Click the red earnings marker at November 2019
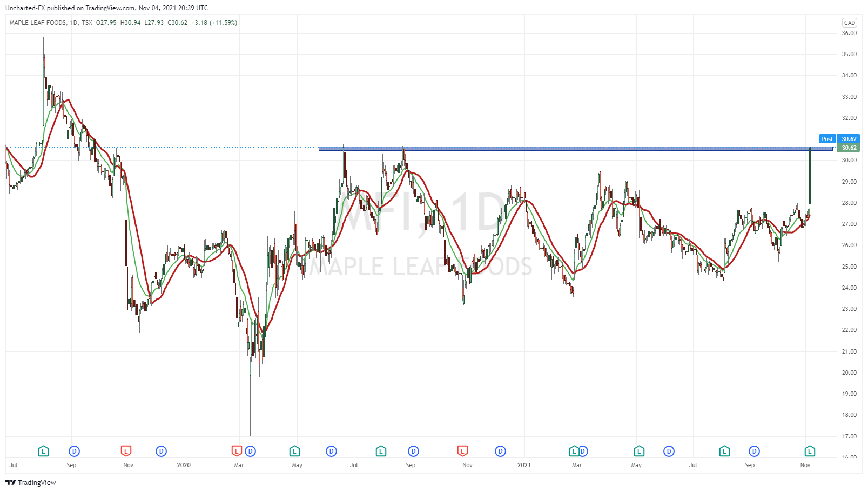868x492 pixels. point(125,451)
